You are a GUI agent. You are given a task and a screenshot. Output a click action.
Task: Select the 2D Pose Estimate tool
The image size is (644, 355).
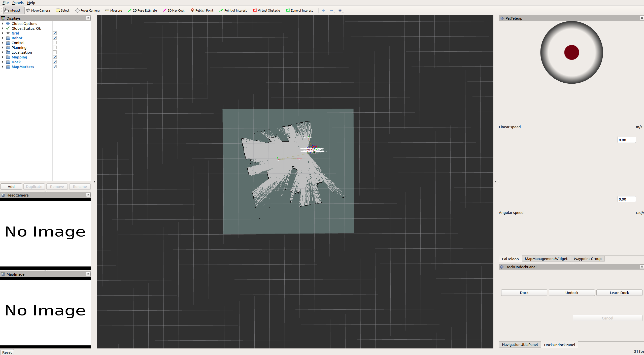pyautogui.click(x=142, y=10)
